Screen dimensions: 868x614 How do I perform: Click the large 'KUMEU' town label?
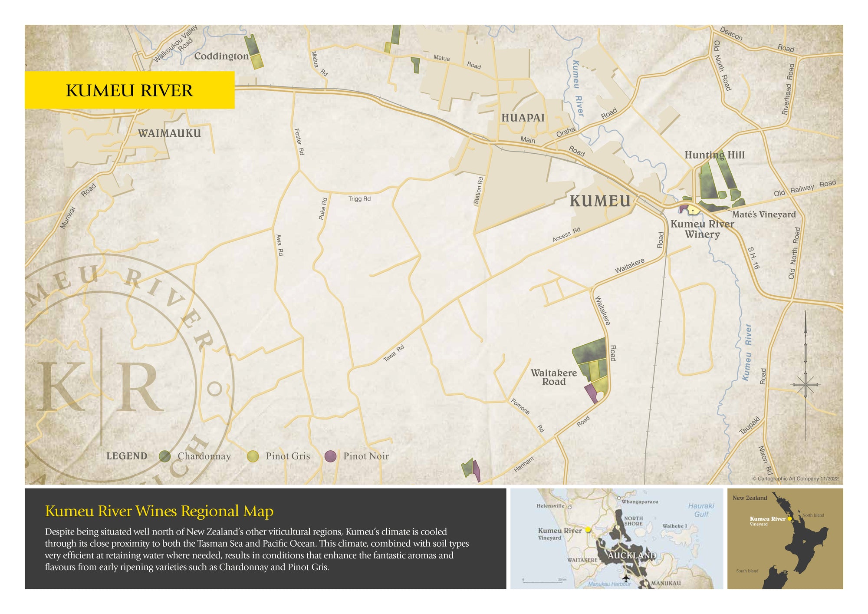(600, 201)
